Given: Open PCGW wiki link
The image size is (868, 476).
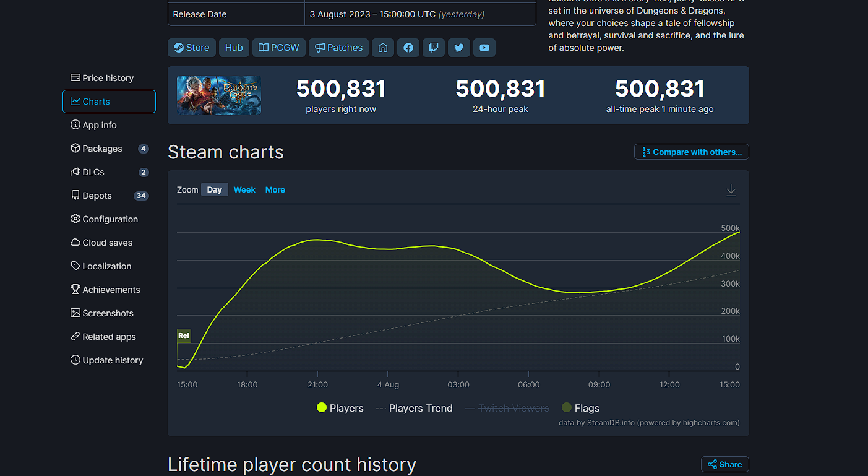Looking at the screenshot, I should [x=278, y=48].
